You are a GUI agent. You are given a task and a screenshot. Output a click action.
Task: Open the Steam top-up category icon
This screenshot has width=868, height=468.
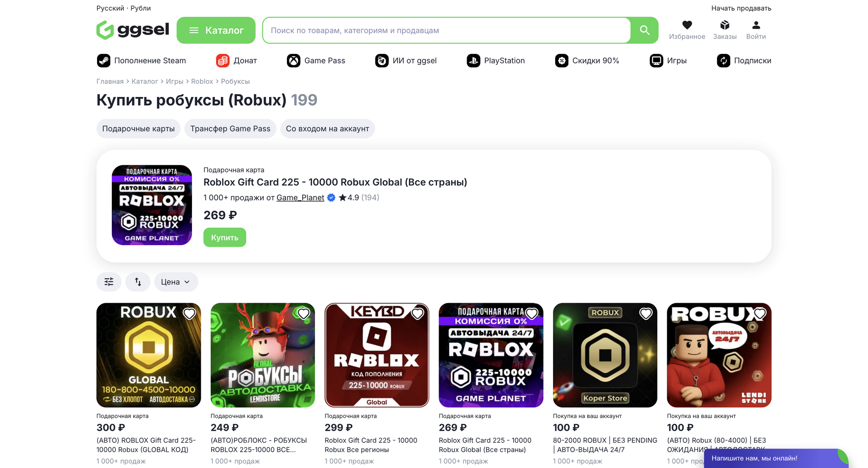coord(103,61)
